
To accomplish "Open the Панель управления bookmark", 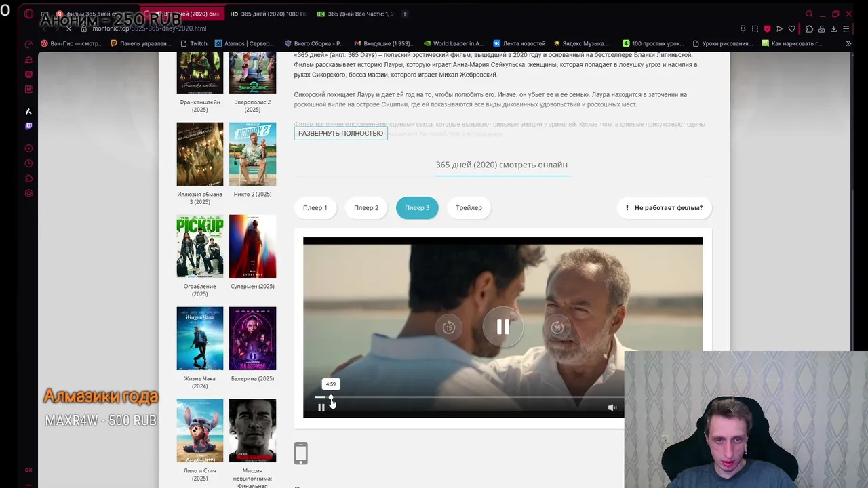I will coord(141,43).
